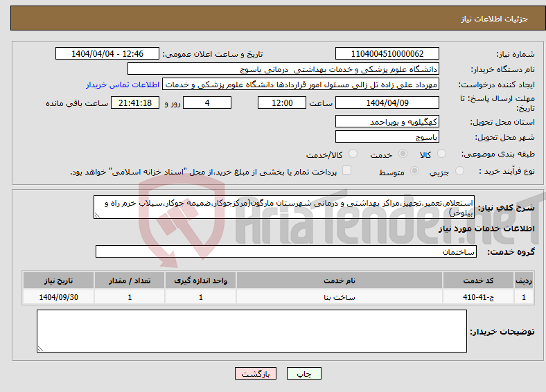Toggle the اسناد خزانه اسلامی payment checkbox
Image resolution: width=546 pixels, height=392 pixels.
point(347,170)
